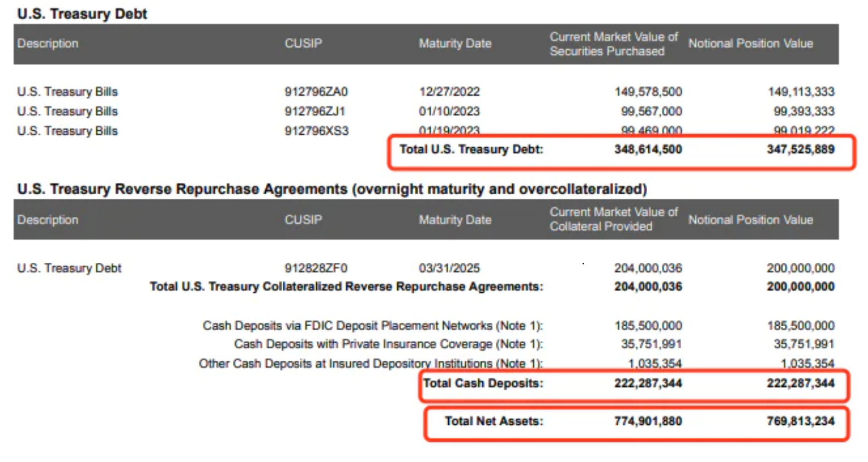Select the total market value 348,614,500
This screenshot has width=868, height=462.
pyautogui.click(x=648, y=149)
